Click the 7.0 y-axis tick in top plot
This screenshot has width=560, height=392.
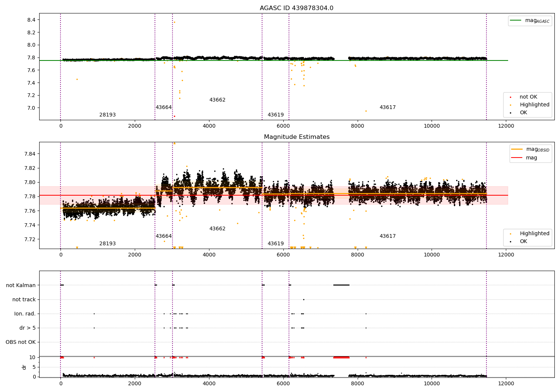click(x=31, y=108)
